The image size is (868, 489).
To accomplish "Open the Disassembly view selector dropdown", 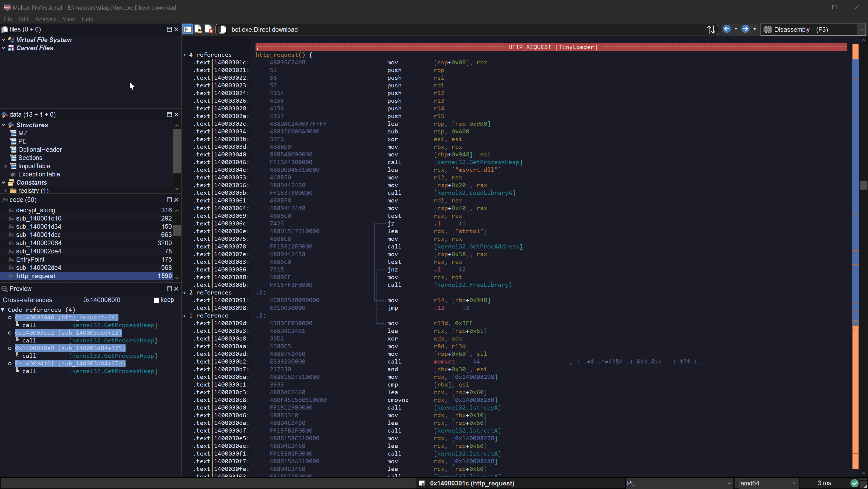I will 861,29.
